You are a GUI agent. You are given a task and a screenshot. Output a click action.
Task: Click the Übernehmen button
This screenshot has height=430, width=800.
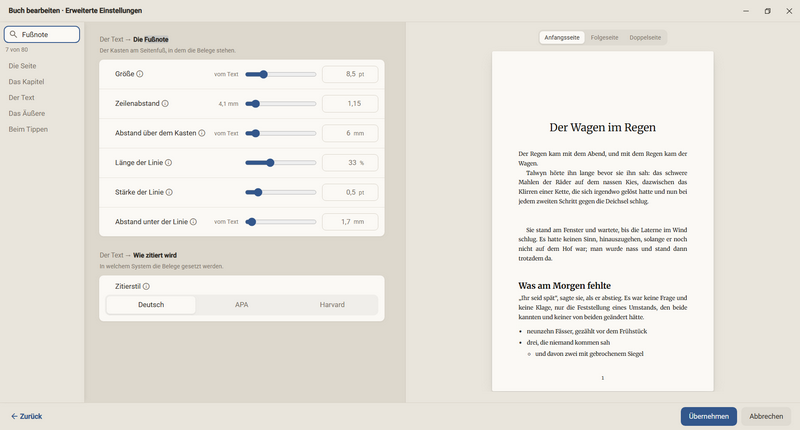click(708, 416)
